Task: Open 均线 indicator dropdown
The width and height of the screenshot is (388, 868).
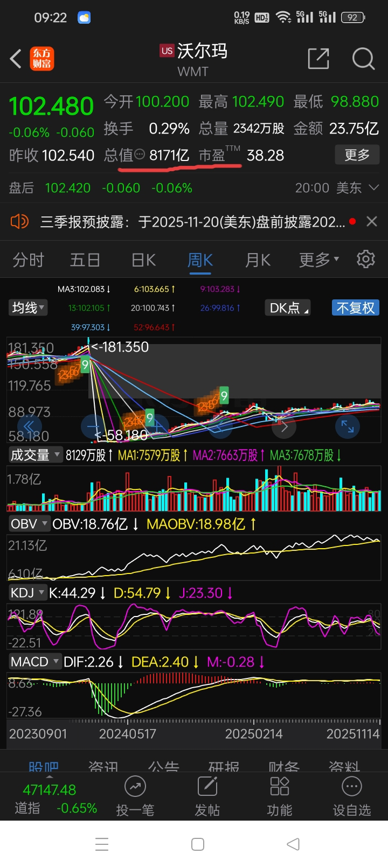Action: pos(29,308)
